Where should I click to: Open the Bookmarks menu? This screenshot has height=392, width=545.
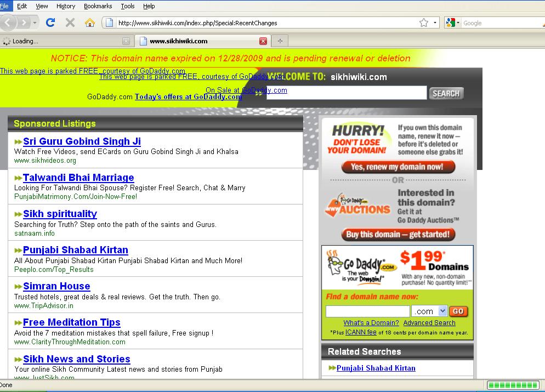[x=98, y=6]
